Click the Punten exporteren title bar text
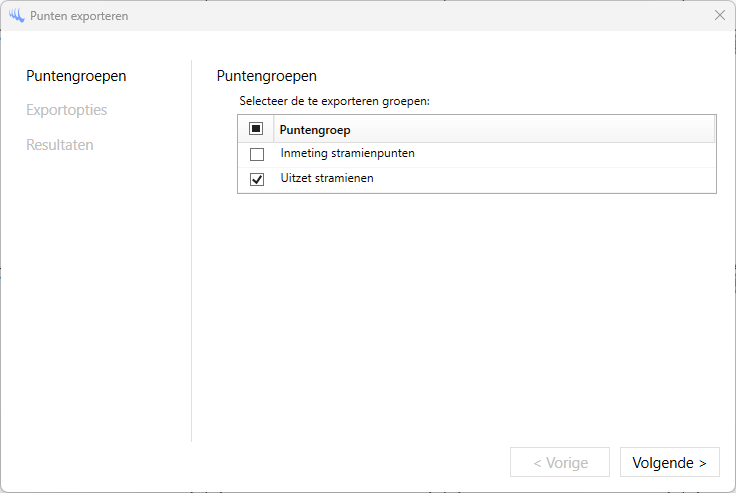Image resolution: width=736 pixels, height=493 pixels. pos(79,16)
